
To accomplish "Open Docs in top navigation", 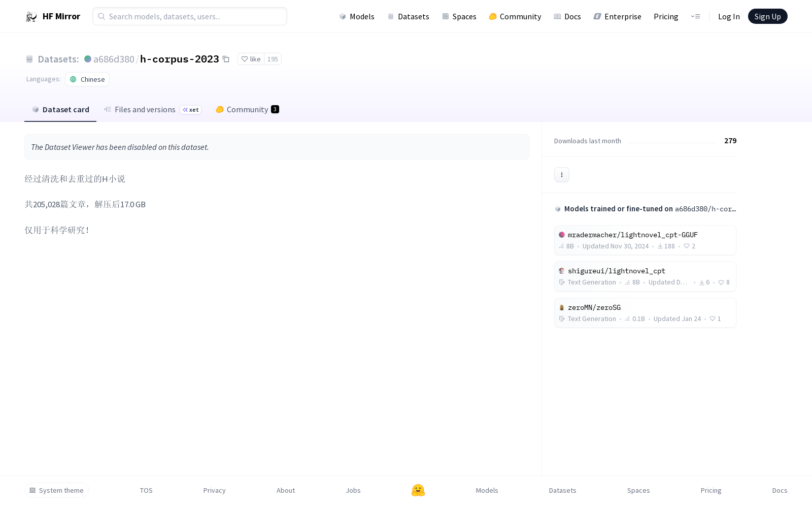I will [567, 17].
